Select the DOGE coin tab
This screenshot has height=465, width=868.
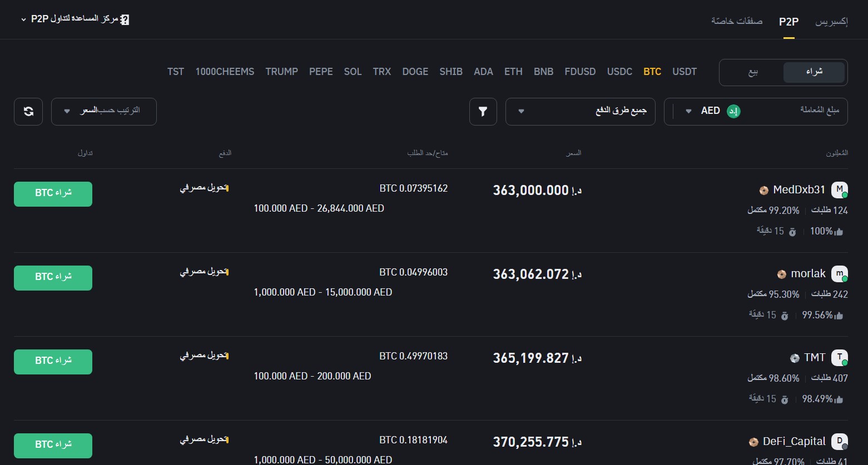(415, 72)
